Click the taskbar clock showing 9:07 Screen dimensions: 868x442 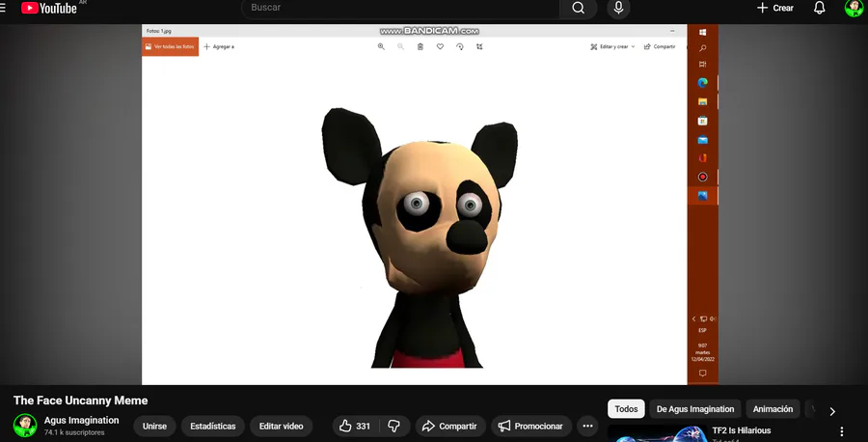tap(702, 352)
